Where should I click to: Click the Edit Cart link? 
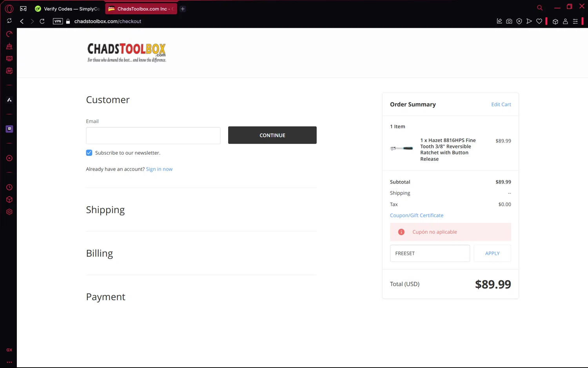click(x=501, y=104)
